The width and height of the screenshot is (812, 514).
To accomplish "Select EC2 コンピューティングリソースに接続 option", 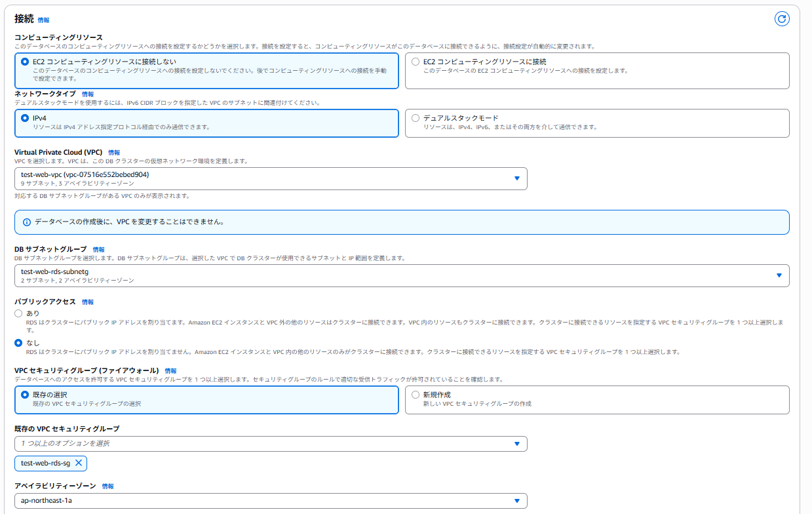I will click(x=416, y=62).
